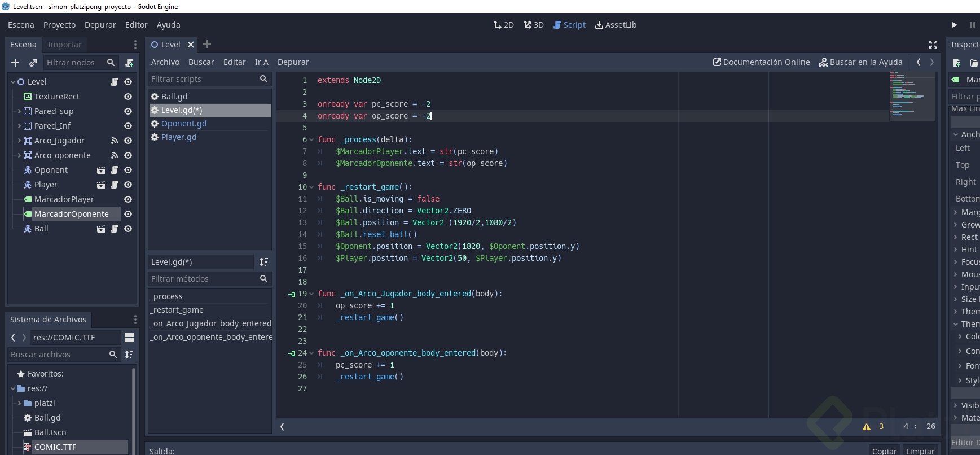Hide the Level node
Image resolution: width=980 pixels, height=455 pixels.
point(128,82)
